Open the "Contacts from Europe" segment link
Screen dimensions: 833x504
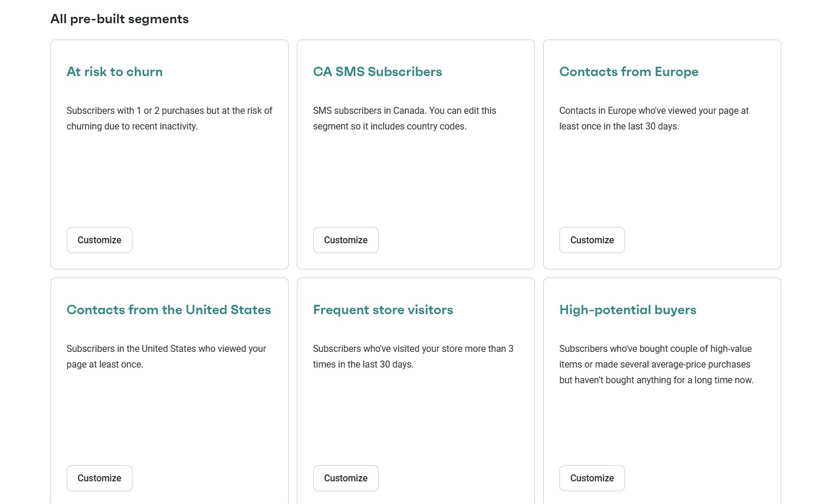(x=629, y=71)
